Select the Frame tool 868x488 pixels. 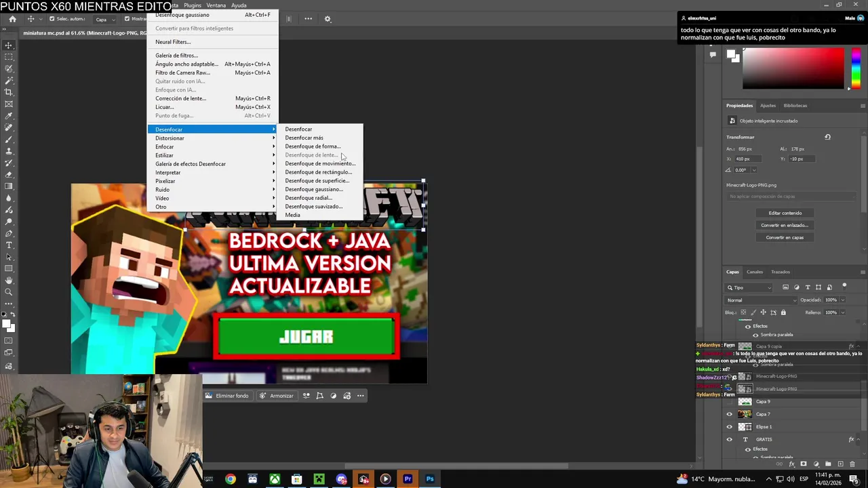[9, 104]
